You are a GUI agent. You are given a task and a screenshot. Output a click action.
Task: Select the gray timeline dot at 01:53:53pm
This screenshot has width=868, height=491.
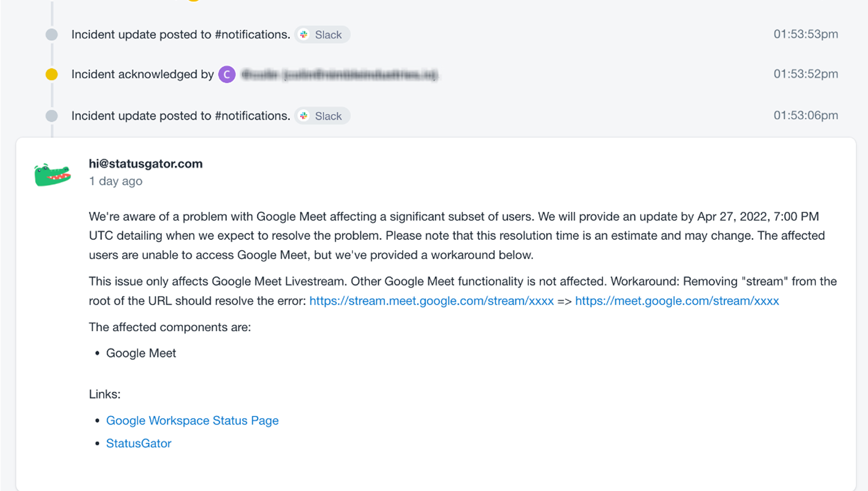[52, 34]
